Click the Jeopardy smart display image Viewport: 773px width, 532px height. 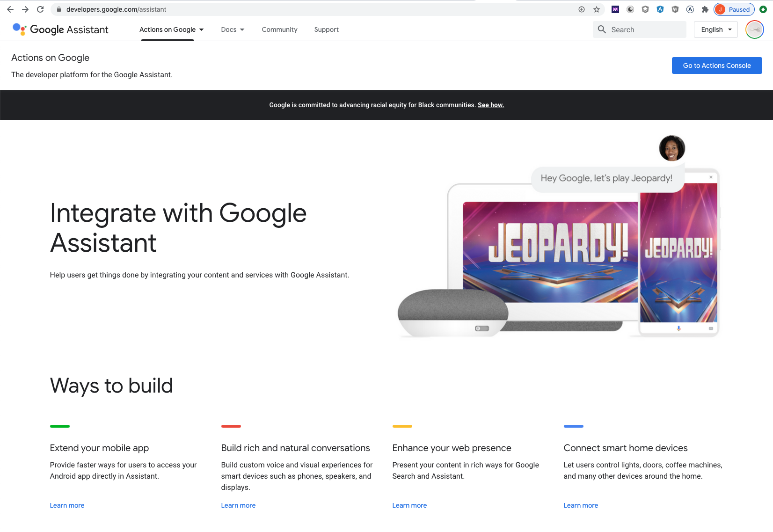pyautogui.click(x=550, y=252)
